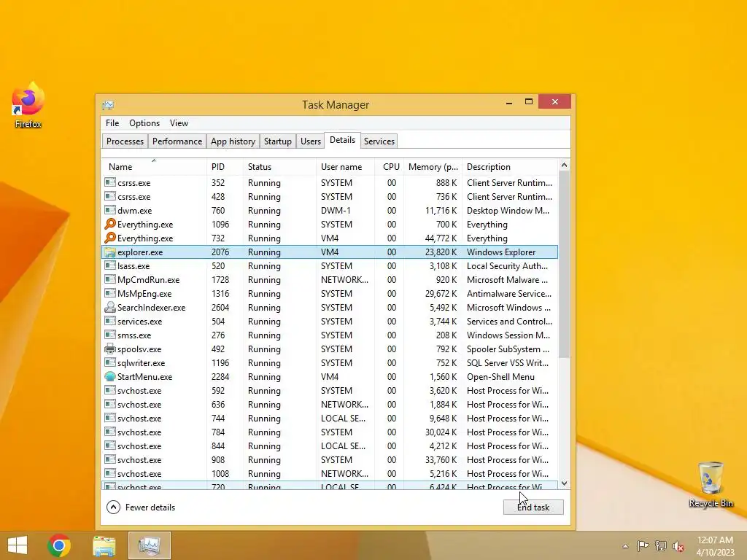Switch to the App history tab

pos(233,141)
